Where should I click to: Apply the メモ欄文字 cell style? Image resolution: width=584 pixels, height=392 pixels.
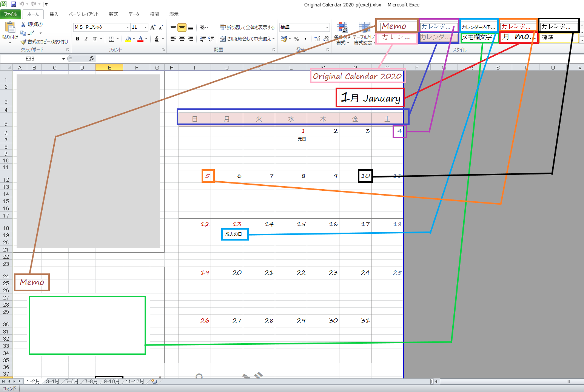click(x=478, y=37)
